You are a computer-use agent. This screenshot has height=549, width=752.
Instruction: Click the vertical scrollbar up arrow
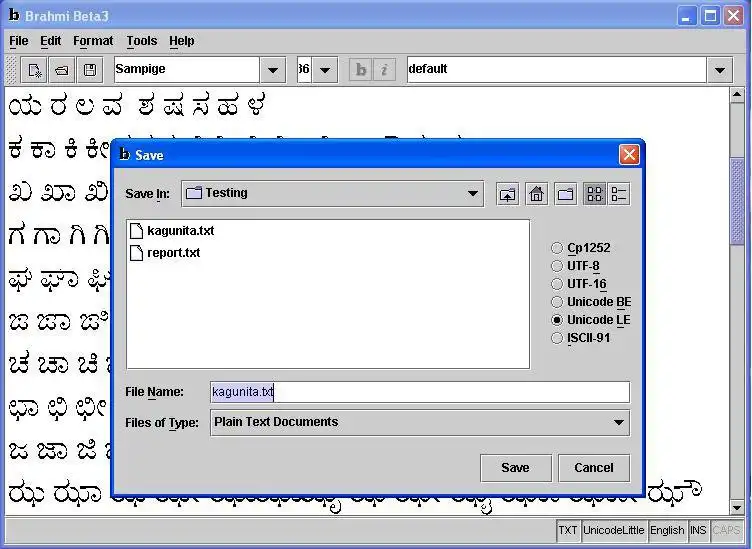coord(737,94)
